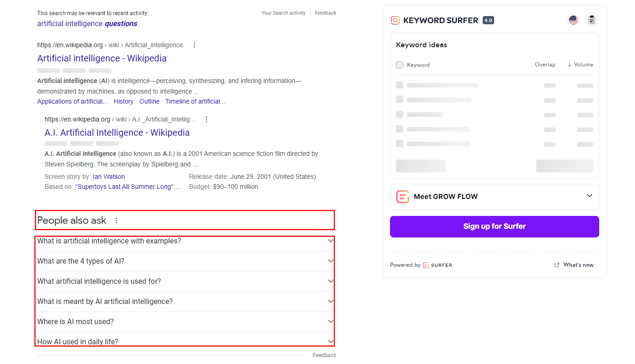Open the clipboard icon in Keyword Surfer

591,20
